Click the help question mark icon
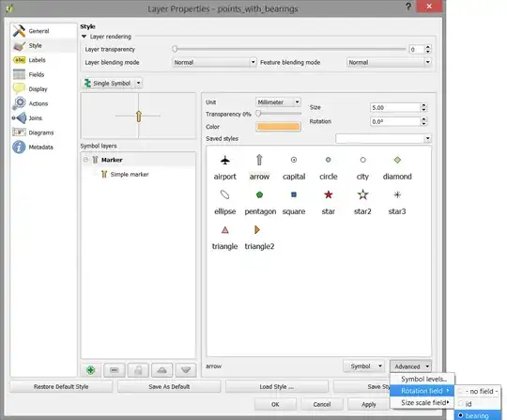507x420 pixels. pos(408,7)
